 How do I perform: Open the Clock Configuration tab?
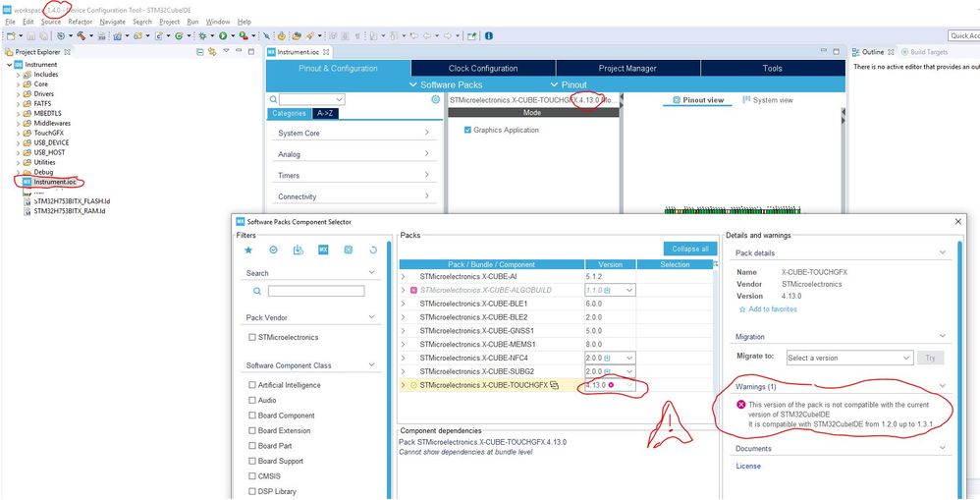pyautogui.click(x=483, y=68)
